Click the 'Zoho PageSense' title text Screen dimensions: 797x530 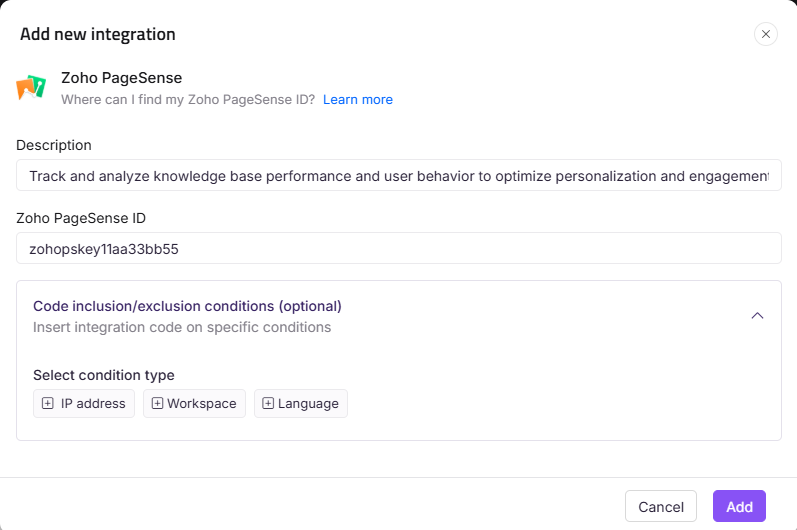click(x=121, y=78)
